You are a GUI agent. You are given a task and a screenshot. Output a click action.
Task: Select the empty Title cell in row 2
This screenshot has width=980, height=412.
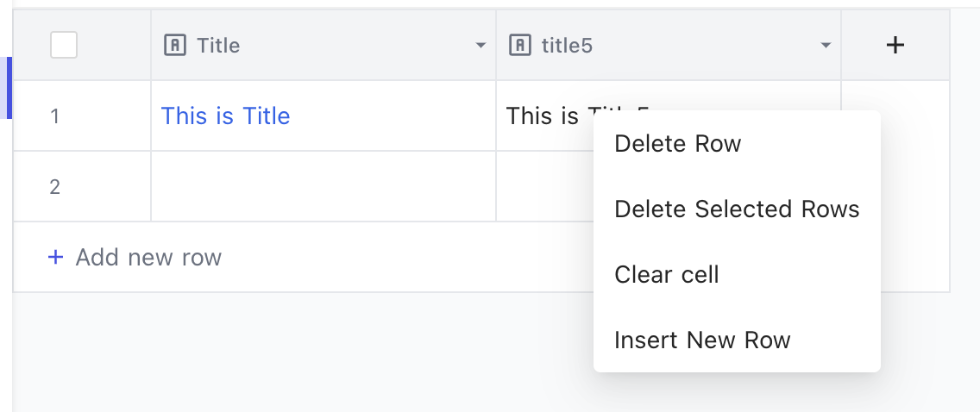(x=324, y=186)
